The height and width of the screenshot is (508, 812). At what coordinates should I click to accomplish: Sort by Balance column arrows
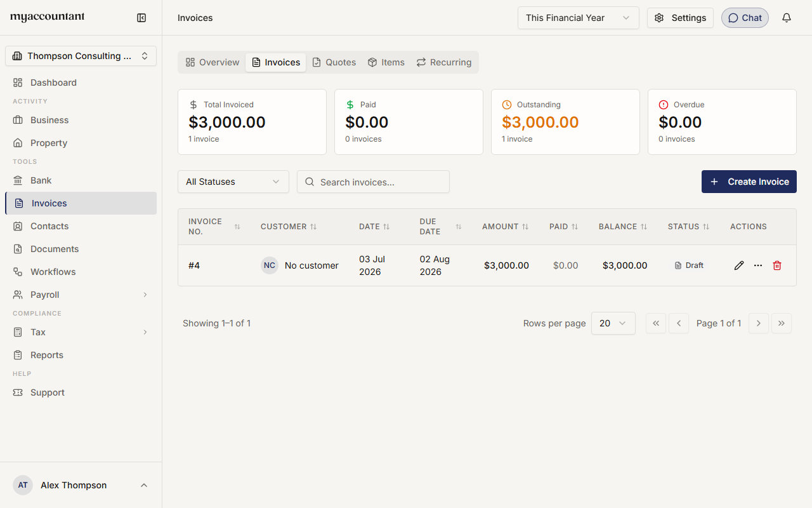pyautogui.click(x=644, y=227)
